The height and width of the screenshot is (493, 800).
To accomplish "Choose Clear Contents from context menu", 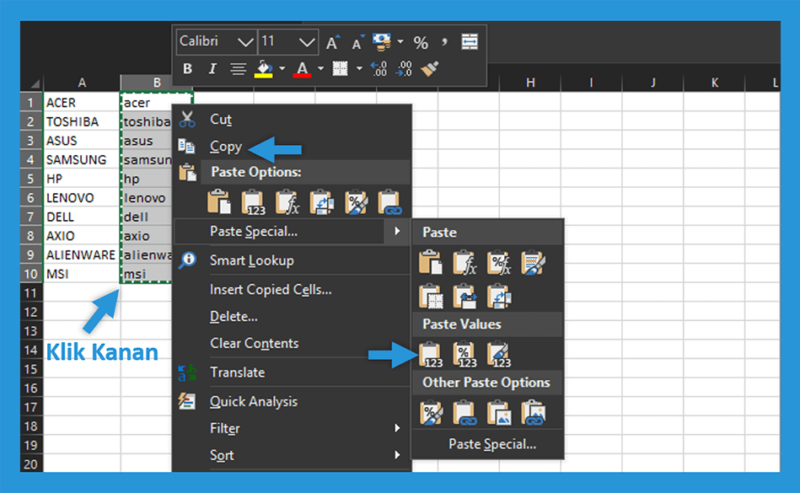I will [x=292, y=343].
